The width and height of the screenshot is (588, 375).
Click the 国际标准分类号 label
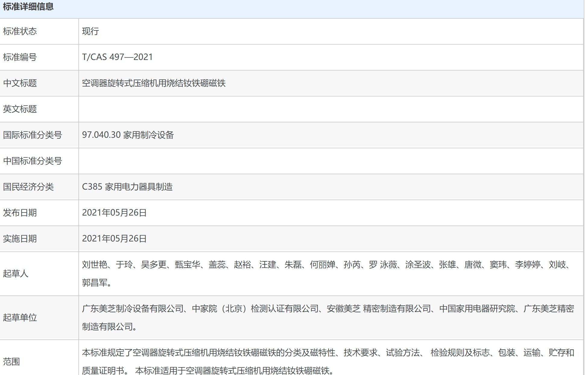pyautogui.click(x=33, y=135)
